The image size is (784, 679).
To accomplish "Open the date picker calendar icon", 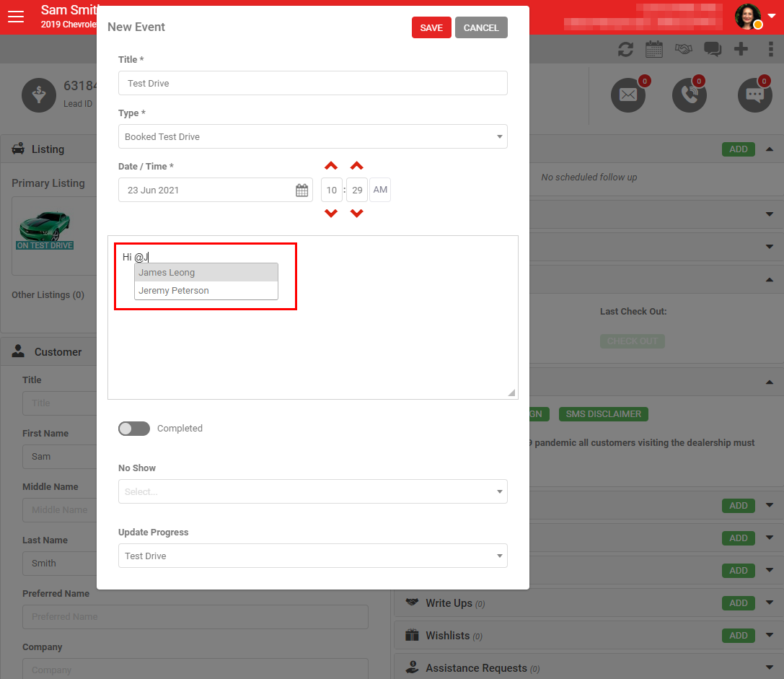I will [x=302, y=190].
